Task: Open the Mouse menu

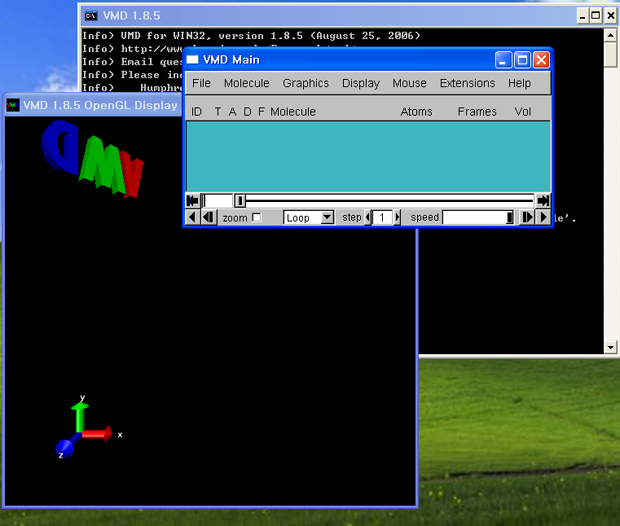Action: pos(409,83)
